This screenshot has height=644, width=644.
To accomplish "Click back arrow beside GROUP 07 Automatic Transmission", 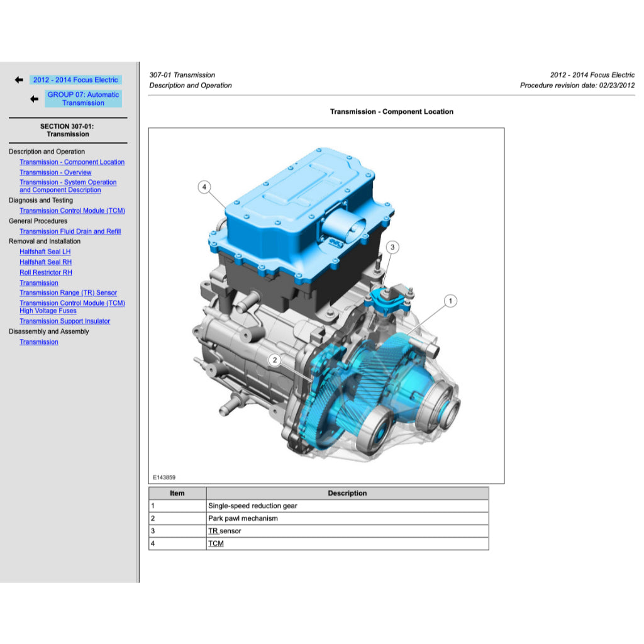I will point(34,99).
